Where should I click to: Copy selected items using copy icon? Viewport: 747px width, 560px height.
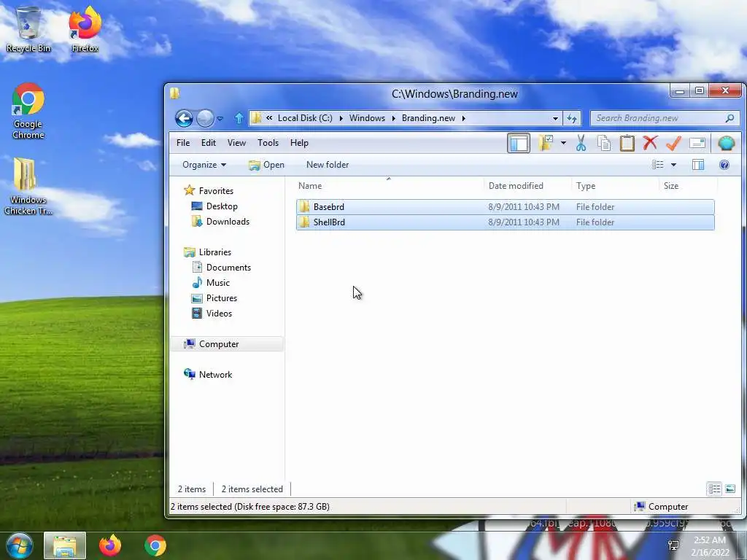click(x=603, y=143)
